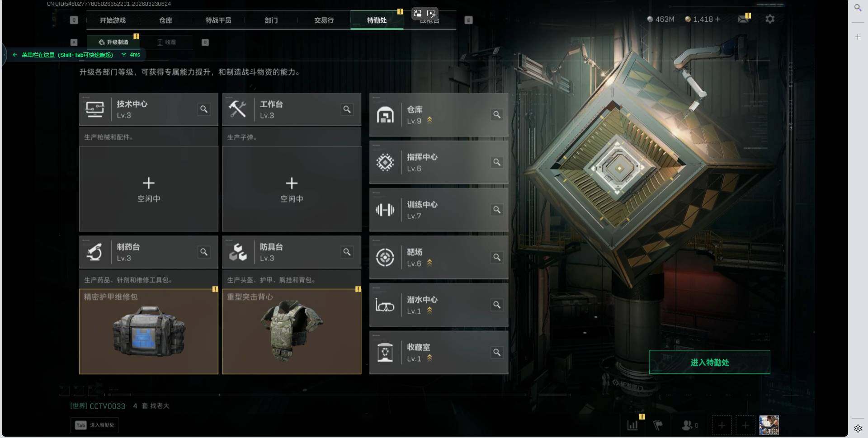
Task: Add production in 技术中心 idle slot
Action: pyautogui.click(x=149, y=189)
